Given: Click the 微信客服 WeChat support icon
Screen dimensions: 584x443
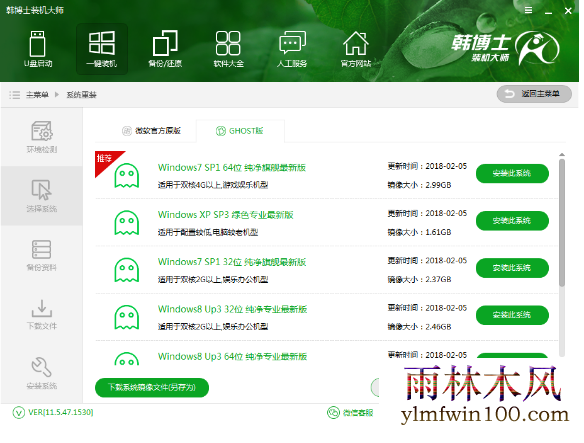Looking at the screenshot, I should pyautogui.click(x=333, y=412).
